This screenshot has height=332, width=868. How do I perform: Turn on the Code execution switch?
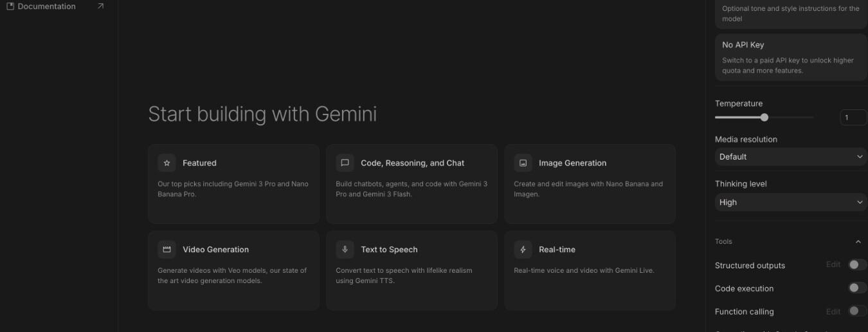(856, 288)
